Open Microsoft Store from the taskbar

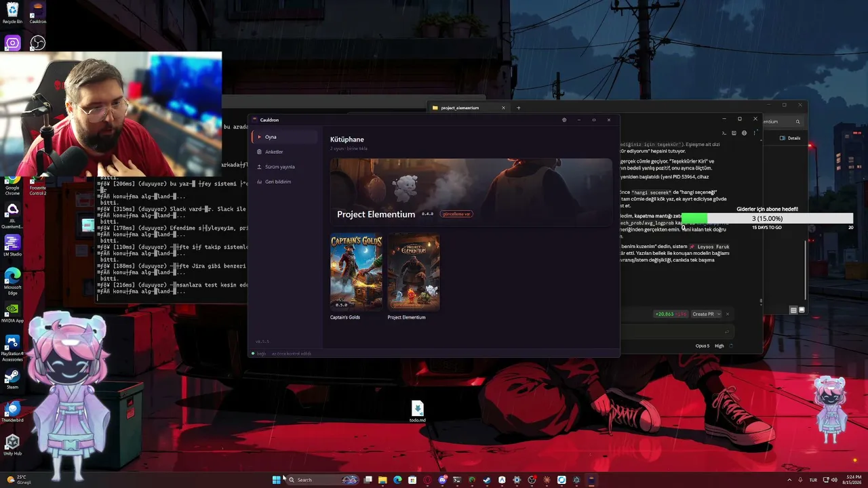click(412, 480)
